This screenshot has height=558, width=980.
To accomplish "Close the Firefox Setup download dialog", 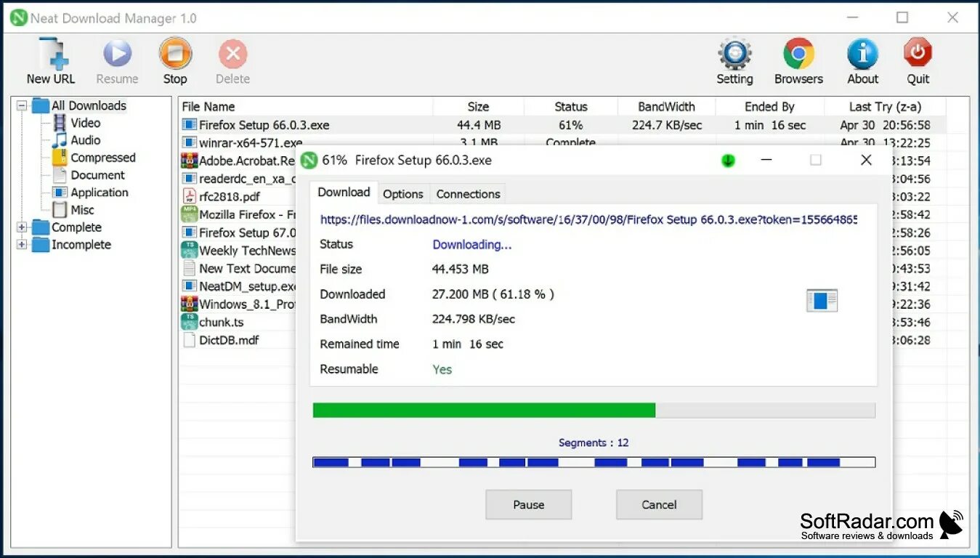I will [866, 160].
